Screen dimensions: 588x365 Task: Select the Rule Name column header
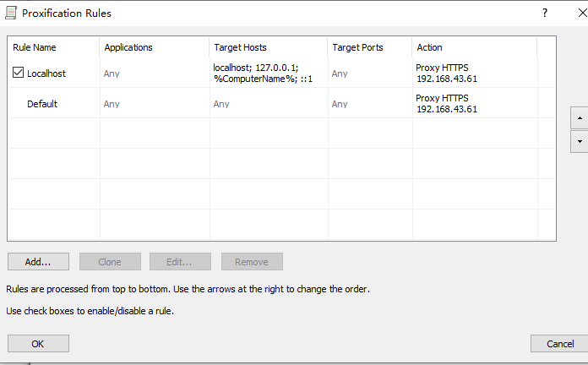pyautogui.click(x=53, y=47)
